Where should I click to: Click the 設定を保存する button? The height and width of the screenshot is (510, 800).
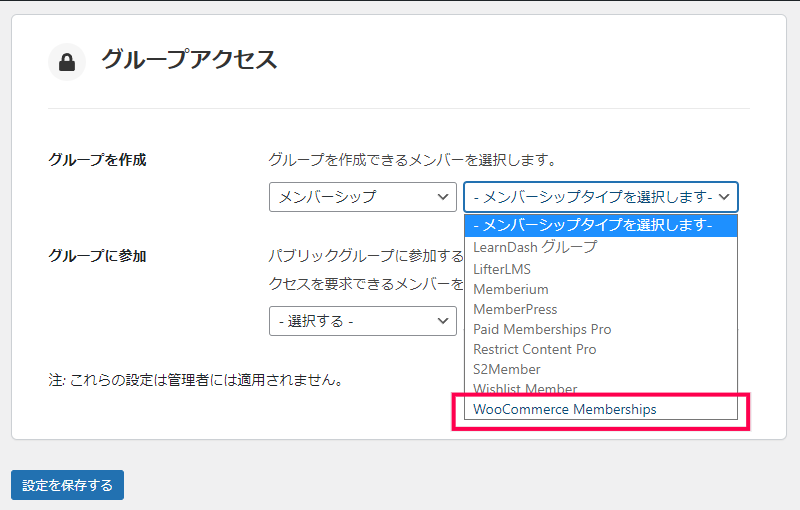pyautogui.click(x=67, y=485)
